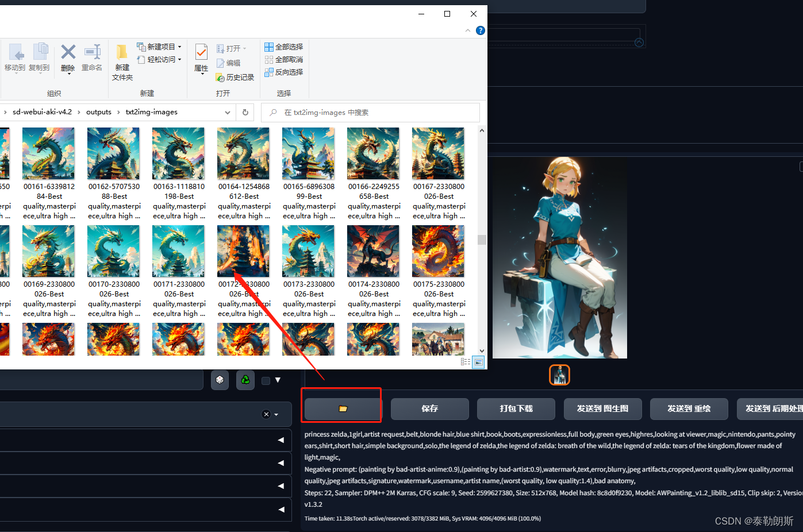Screen dimensions: 803x532
Task: Expand the address bar history dropdown
Action: pos(228,113)
